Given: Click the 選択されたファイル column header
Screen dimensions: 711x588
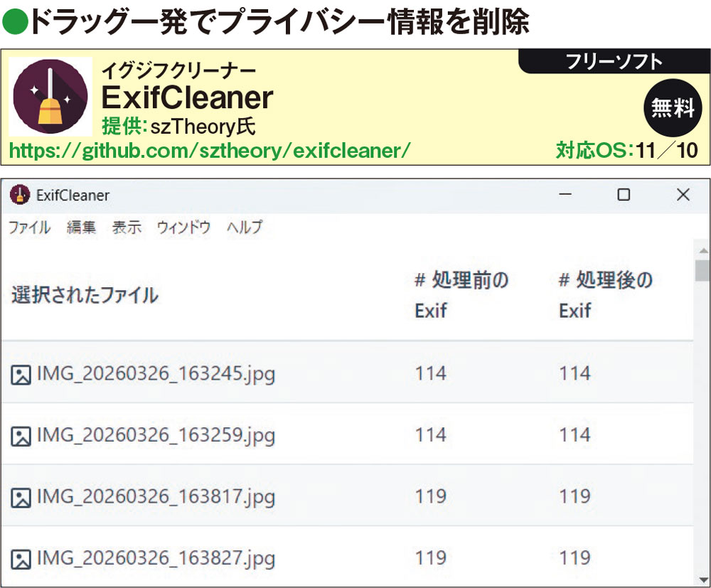Looking at the screenshot, I should (x=85, y=294).
